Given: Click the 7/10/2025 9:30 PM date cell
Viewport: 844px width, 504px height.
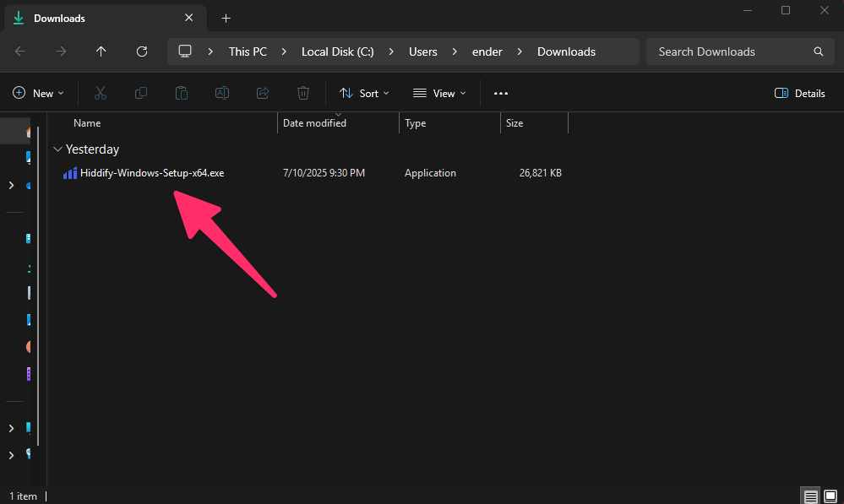Looking at the screenshot, I should pos(324,173).
